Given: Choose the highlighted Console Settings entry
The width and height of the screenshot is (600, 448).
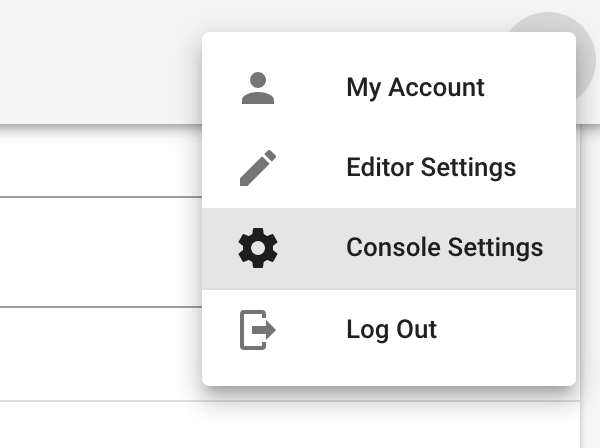Looking at the screenshot, I should point(389,248).
